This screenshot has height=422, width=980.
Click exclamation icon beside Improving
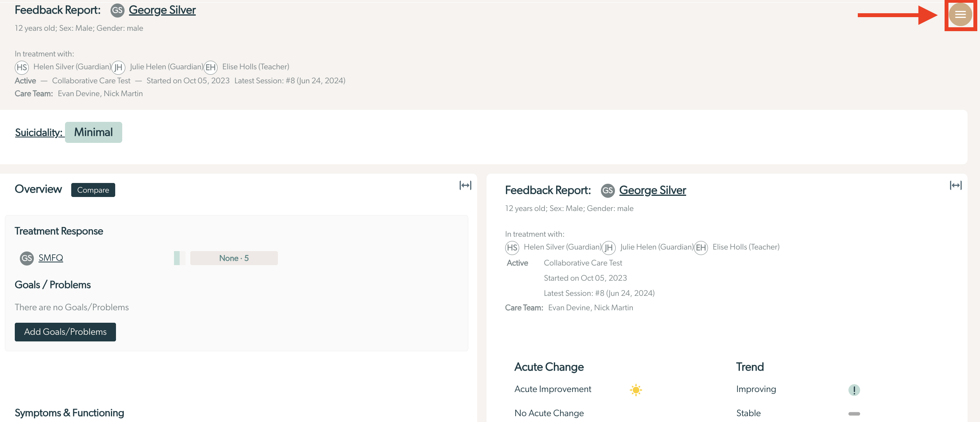[854, 390]
